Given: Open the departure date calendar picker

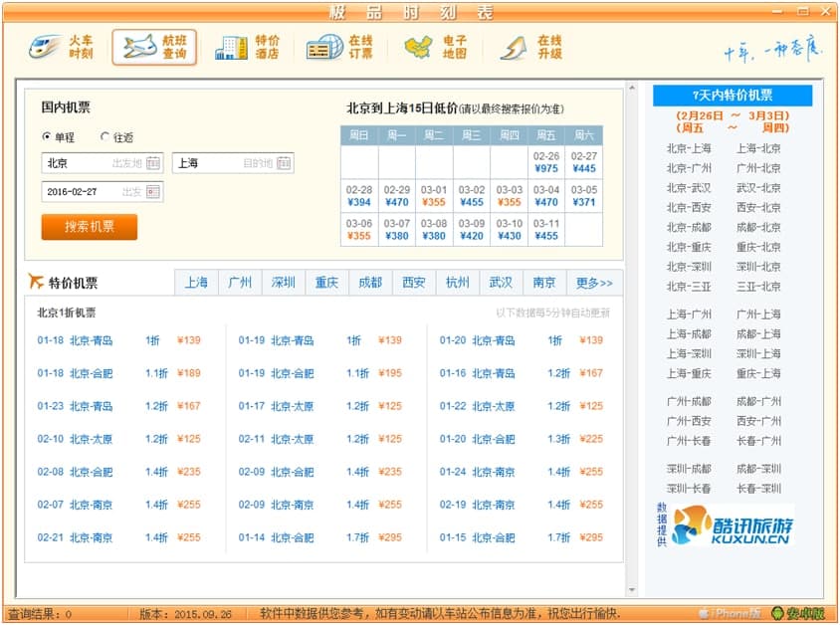Looking at the screenshot, I should 153,192.
